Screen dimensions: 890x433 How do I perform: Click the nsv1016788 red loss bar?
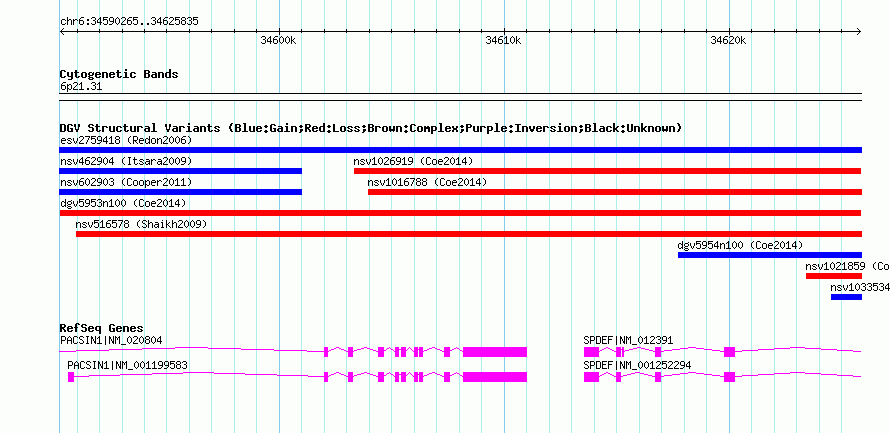(615, 192)
